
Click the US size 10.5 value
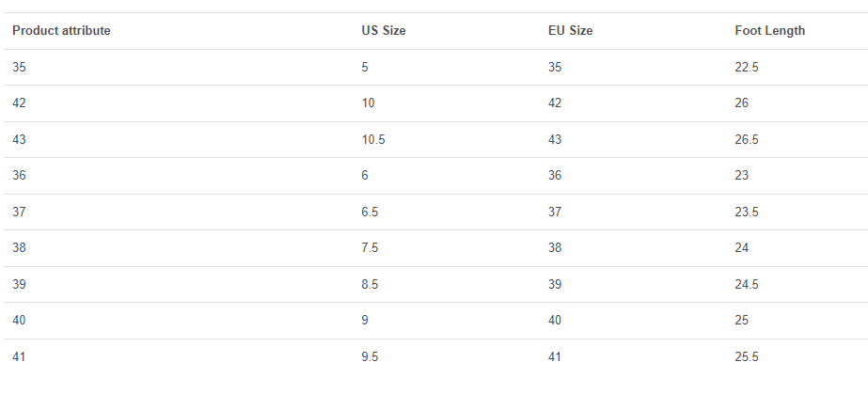coord(372,139)
